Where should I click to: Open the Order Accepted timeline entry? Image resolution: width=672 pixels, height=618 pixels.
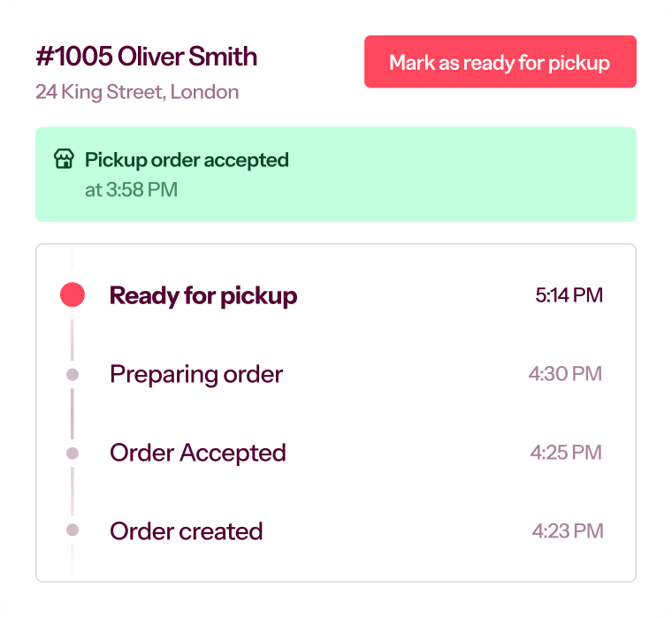pyautogui.click(x=198, y=453)
